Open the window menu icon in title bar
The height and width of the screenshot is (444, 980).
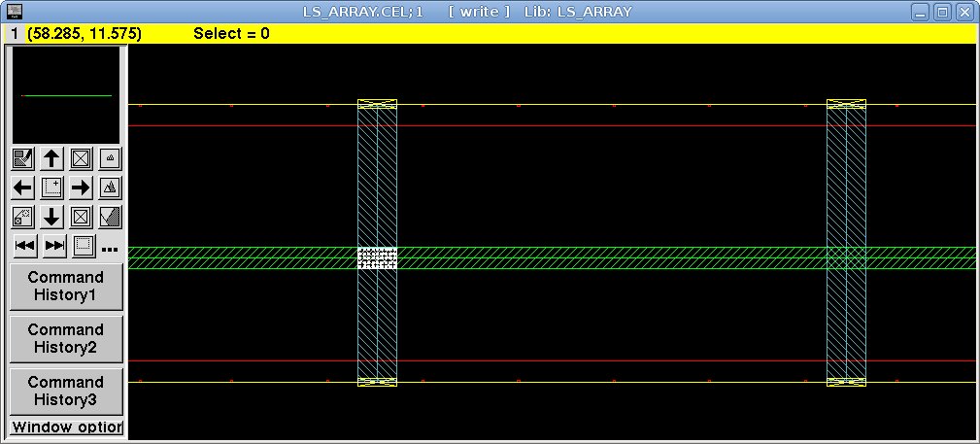(x=16, y=12)
